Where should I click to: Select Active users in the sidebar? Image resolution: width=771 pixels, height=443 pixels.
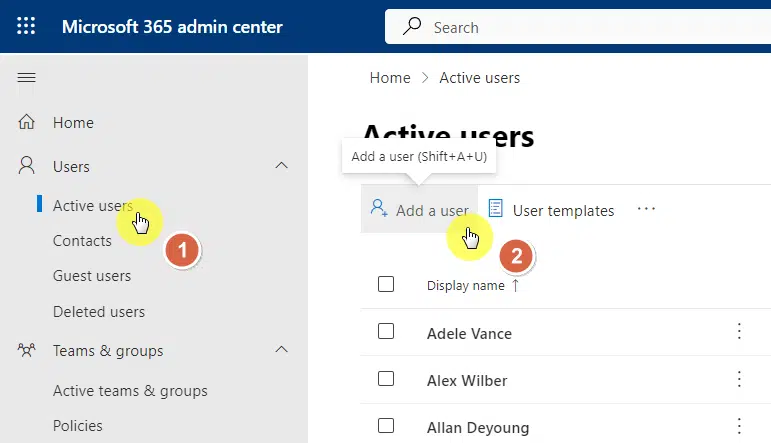point(93,206)
